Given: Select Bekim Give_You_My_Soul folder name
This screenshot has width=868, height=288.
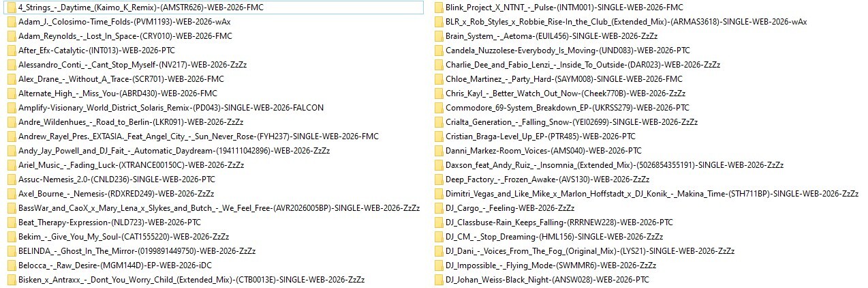Looking at the screenshot, I should [x=123, y=237].
